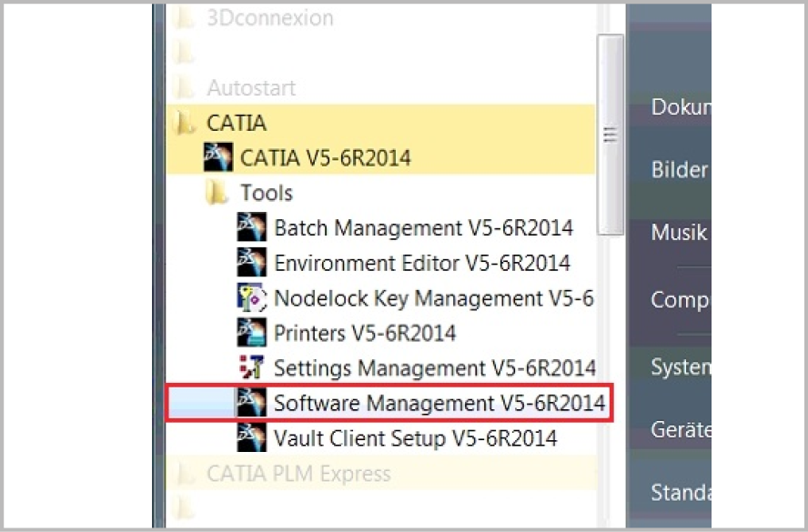Viewport: 808px width, 532px height.
Task: Open the Geräte link in Start menu
Action: tap(681, 429)
